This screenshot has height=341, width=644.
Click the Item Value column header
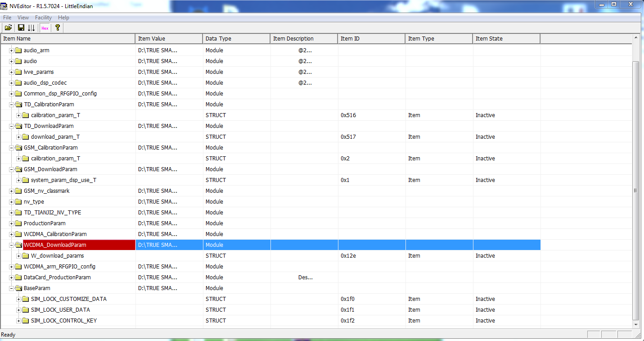coord(169,39)
